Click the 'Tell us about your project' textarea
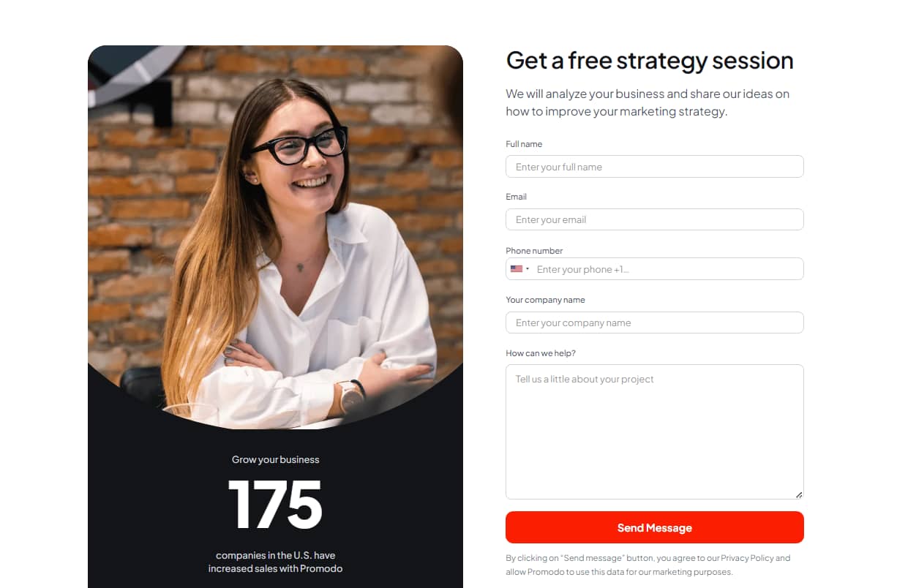This screenshot has width=897, height=588. coord(654,431)
